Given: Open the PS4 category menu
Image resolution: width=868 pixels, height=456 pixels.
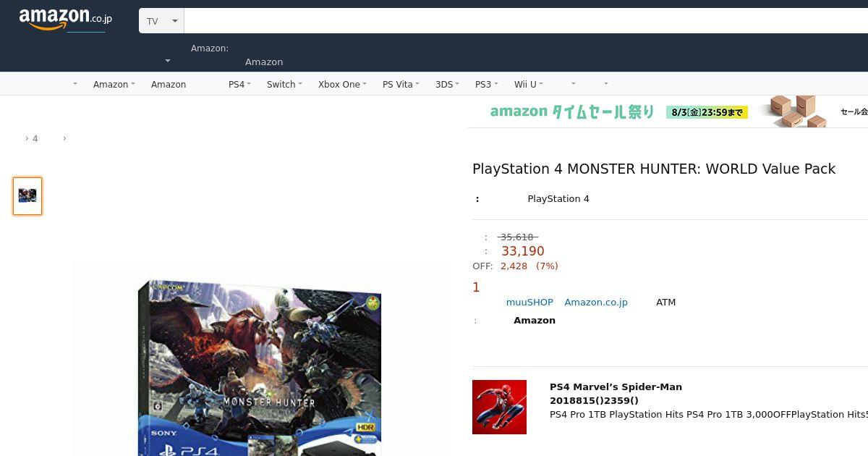Looking at the screenshot, I should [x=239, y=84].
